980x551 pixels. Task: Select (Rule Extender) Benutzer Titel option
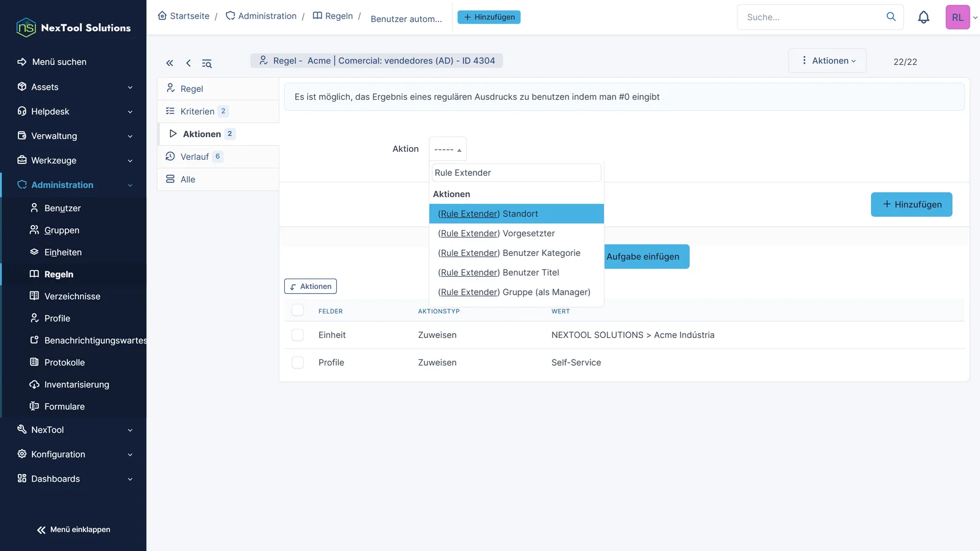pos(516,272)
